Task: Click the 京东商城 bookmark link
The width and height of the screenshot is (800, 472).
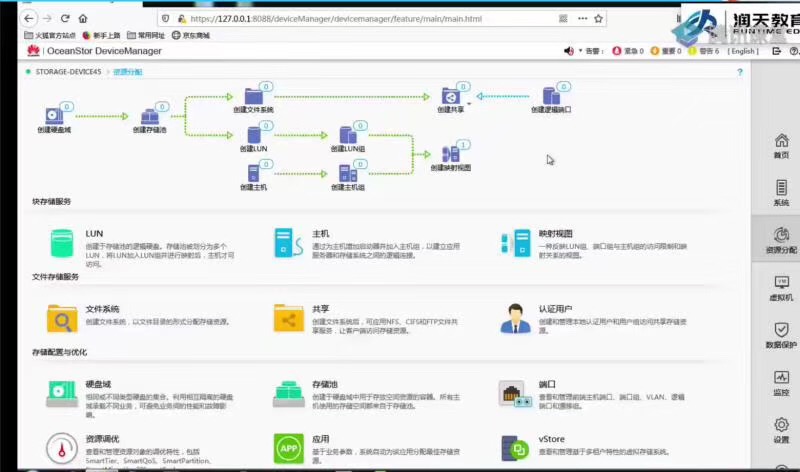Action: point(190,35)
